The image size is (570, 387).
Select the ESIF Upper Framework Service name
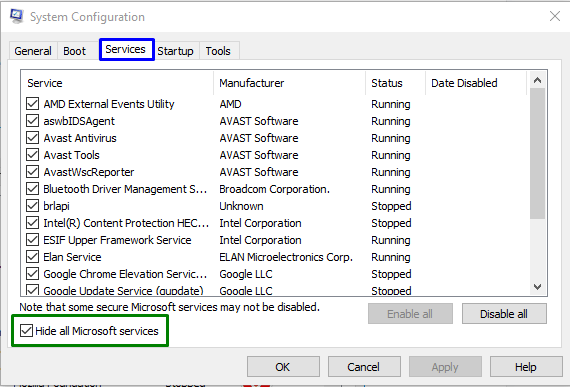point(117,240)
